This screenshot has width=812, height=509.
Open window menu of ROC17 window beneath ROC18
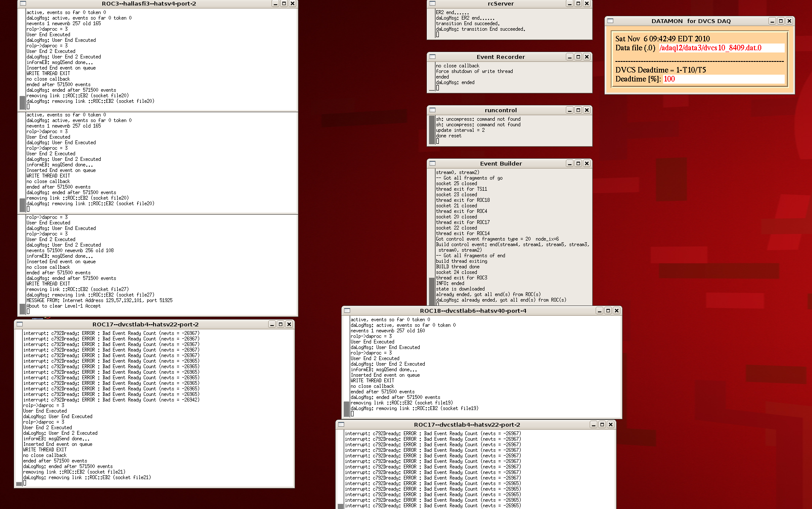click(x=341, y=425)
